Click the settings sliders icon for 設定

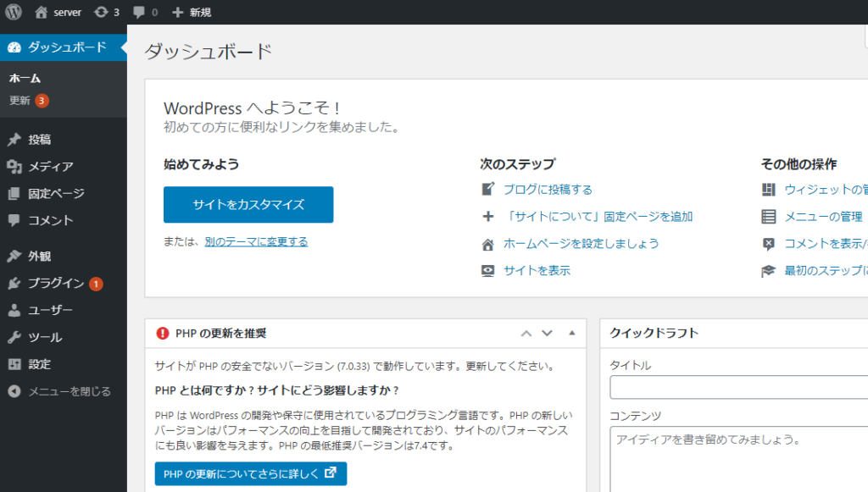(14, 364)
